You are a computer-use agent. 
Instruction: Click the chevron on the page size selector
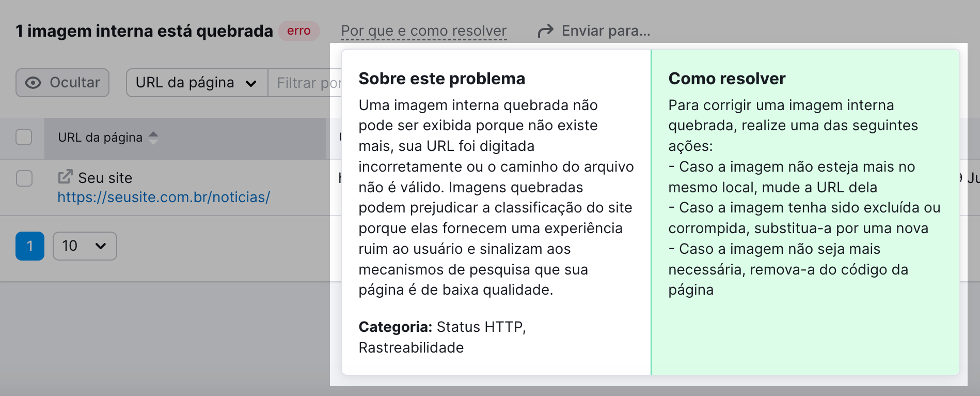pyautogui.click(x=101, y=246)
